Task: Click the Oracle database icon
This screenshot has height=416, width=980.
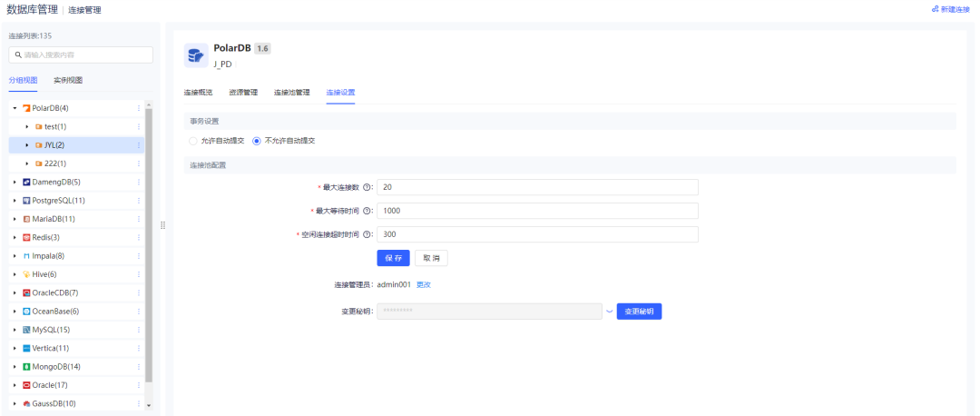Action: click(x=26, y=385)
